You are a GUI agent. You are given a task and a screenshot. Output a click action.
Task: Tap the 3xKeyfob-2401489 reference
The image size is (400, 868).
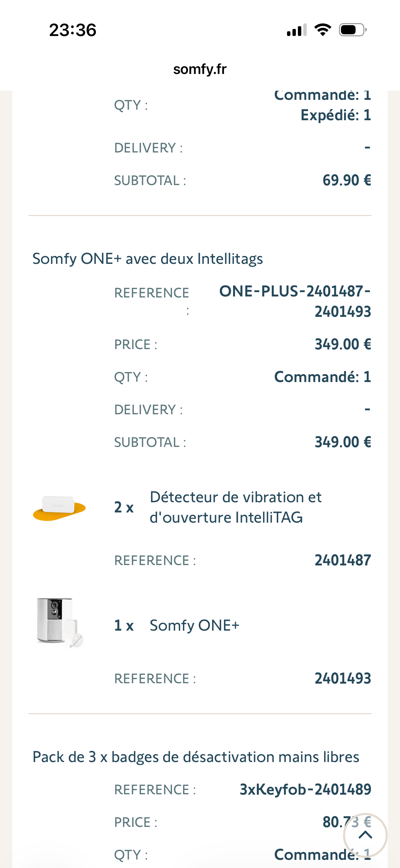(305, 790)
